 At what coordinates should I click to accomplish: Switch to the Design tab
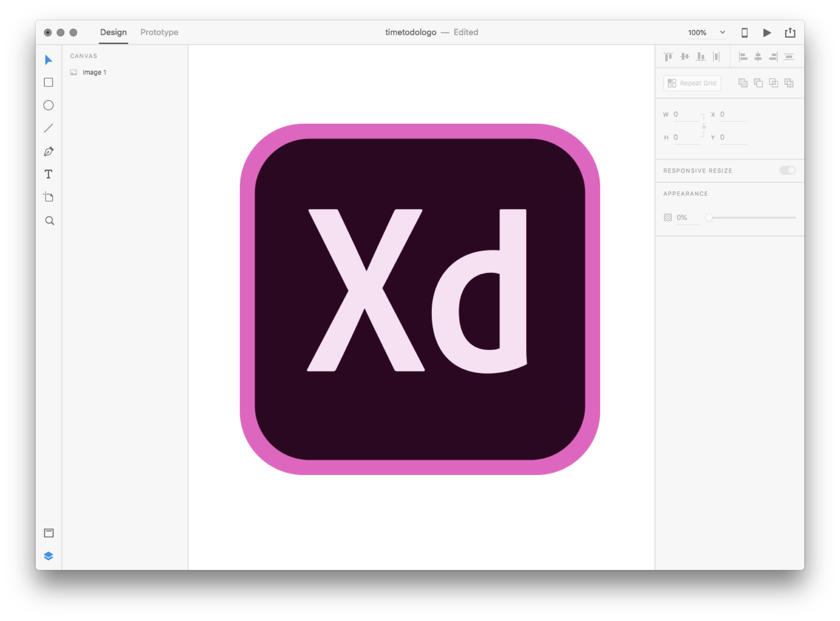click(113, 32)
